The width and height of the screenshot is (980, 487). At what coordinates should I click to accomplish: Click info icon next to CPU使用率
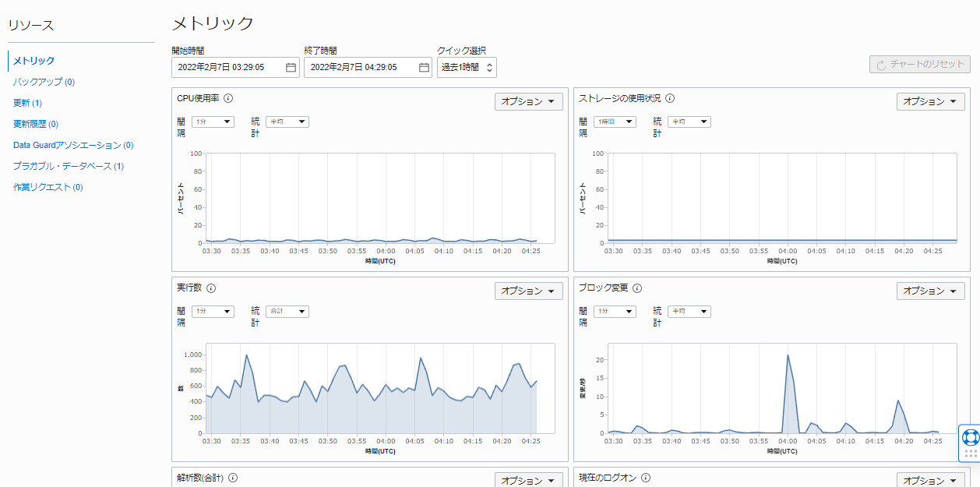(x=228, y=98)
